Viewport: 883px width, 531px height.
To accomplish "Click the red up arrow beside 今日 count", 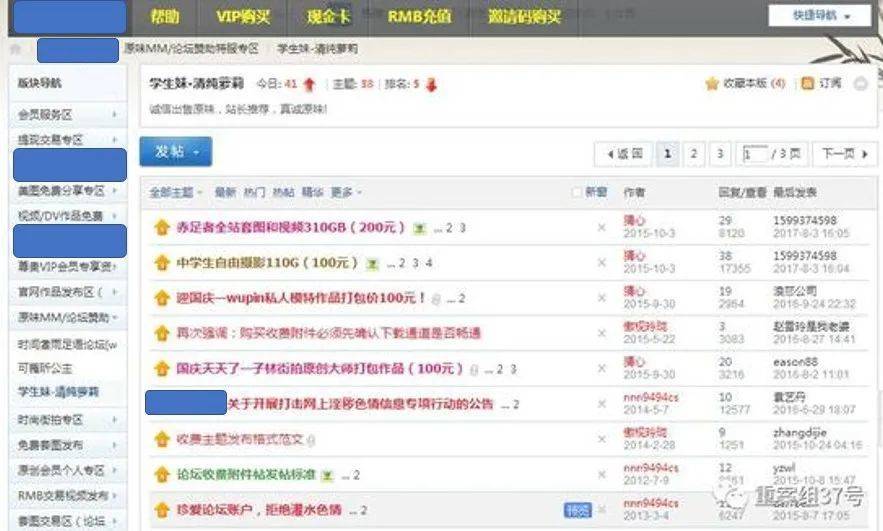I will click(309, 84).
